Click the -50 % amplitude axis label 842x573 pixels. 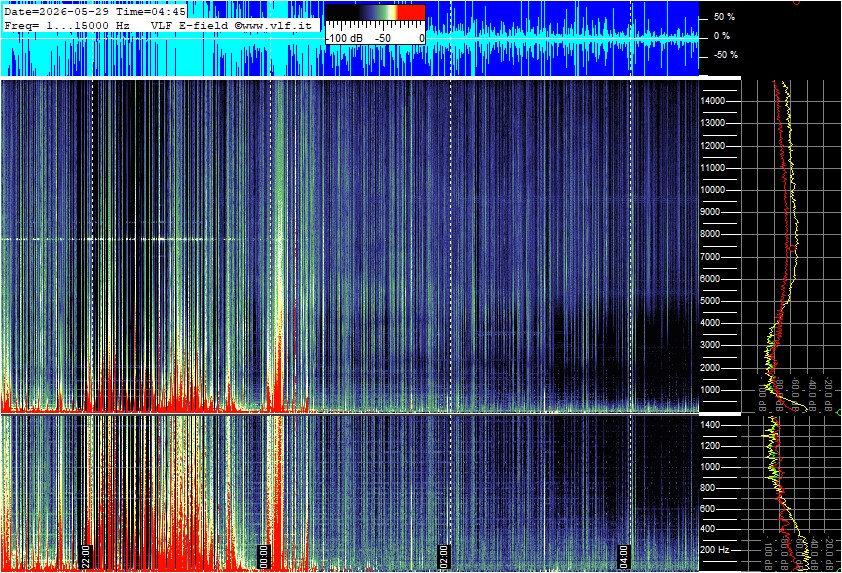point(725,55)
